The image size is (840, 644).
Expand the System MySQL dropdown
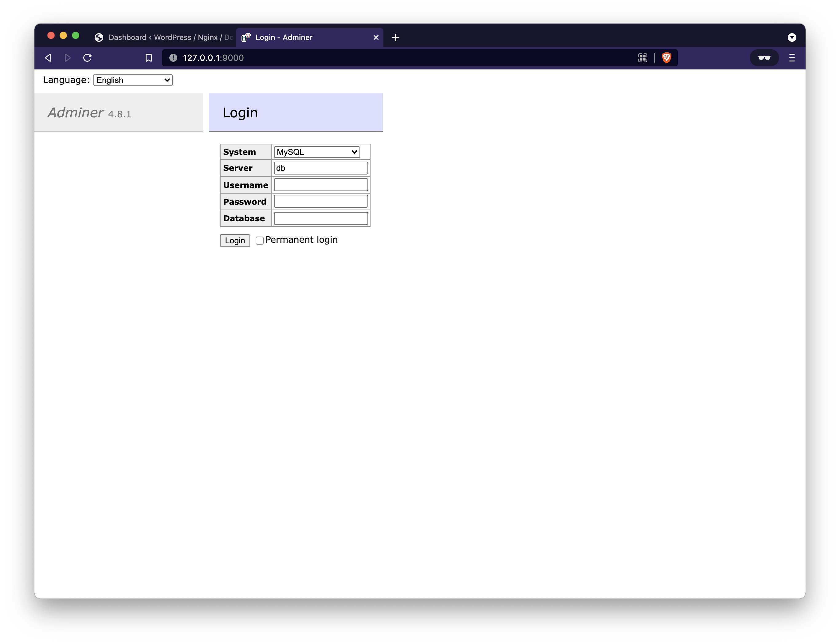(x=316, y=152)
